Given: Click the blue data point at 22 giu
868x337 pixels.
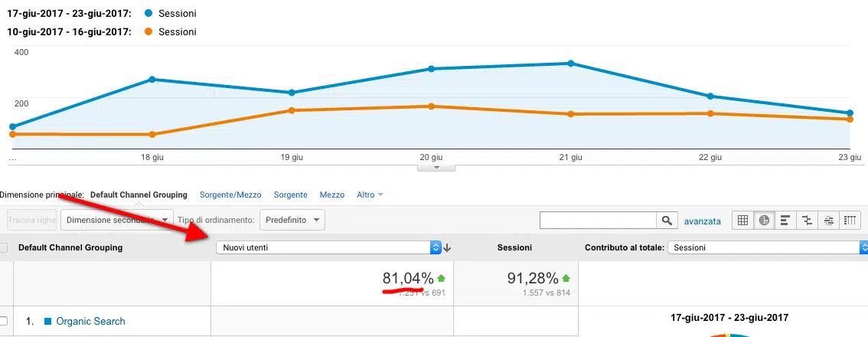Looking at the screenshot, I should pyautogui.click(x=710, y=96).
